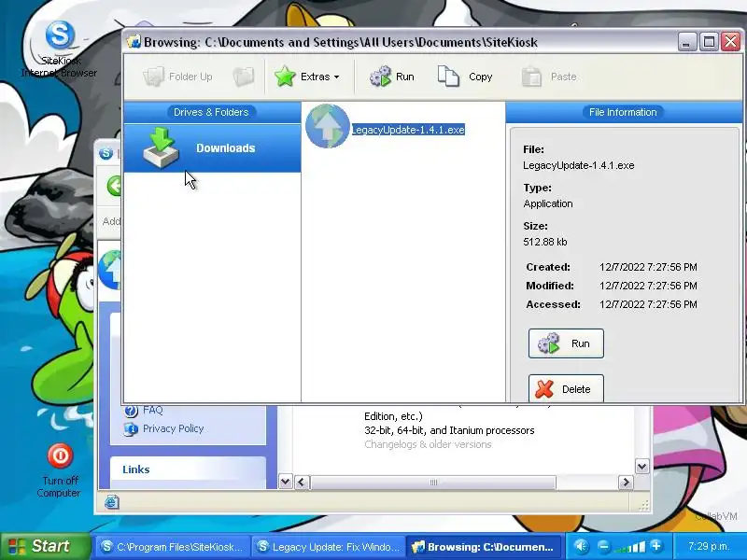747x560 pixels.
Task: Click the Drives & Folders header
Action: [211, 112]
